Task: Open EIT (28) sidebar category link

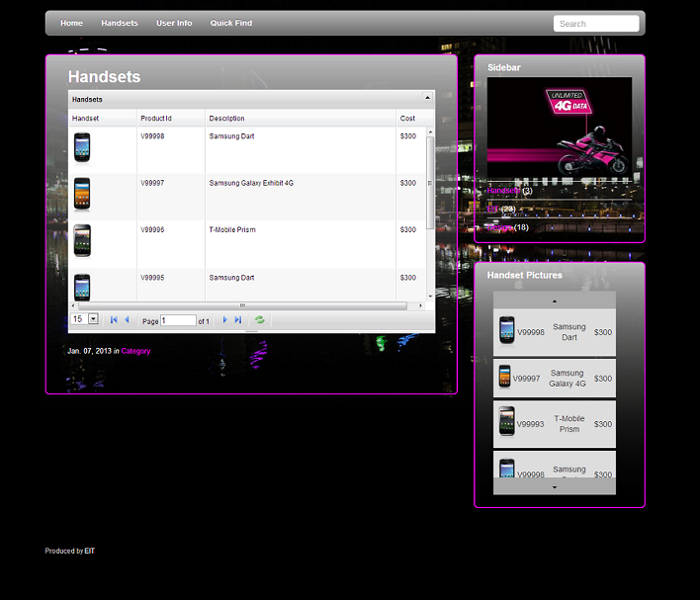Action: [x=492, y=209]
